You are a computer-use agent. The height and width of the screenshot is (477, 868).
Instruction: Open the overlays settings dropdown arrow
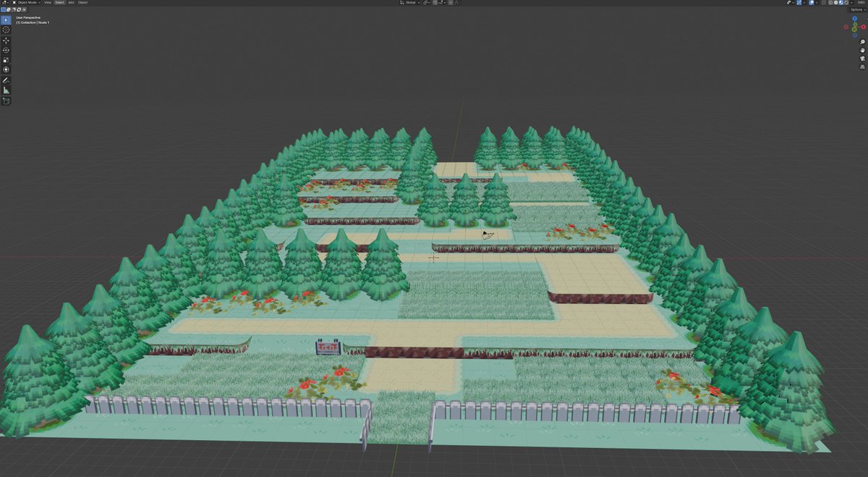(817, 3)
